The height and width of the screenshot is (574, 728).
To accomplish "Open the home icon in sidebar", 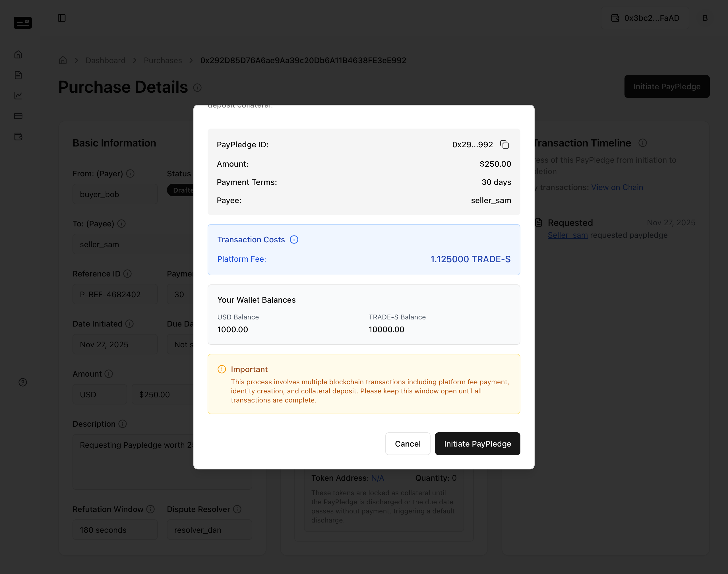I will (18, 54).
